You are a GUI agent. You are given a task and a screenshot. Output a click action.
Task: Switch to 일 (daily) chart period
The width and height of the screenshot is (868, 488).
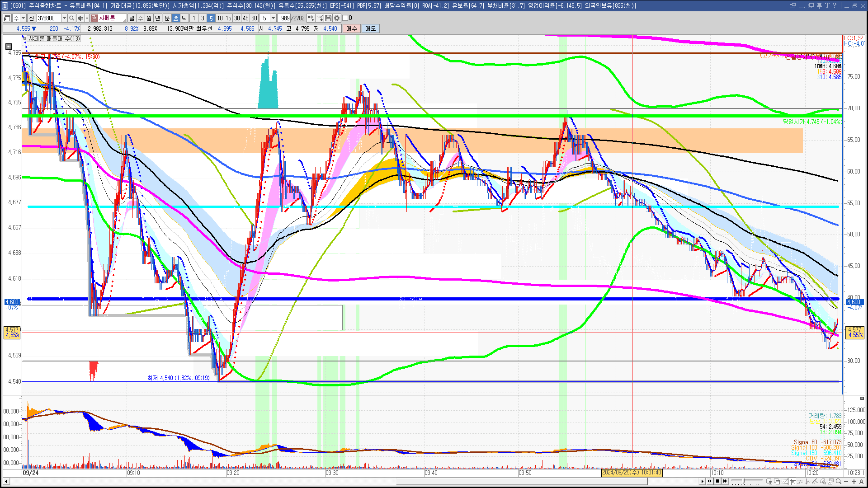point(132,18)
